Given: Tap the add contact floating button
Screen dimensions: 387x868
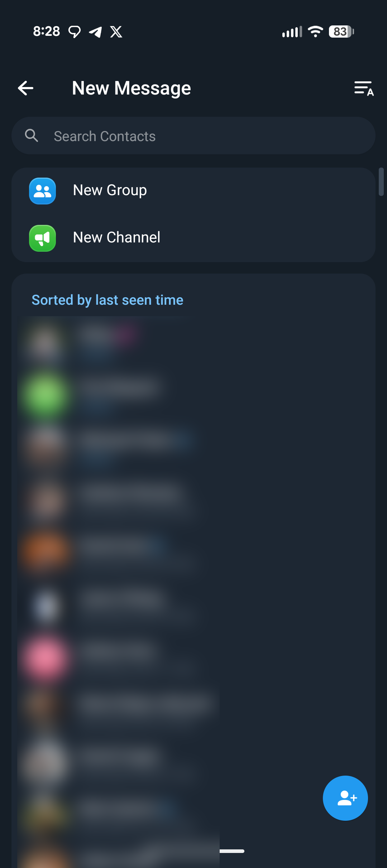Looking at the screenshot, I should coord(345,798).
